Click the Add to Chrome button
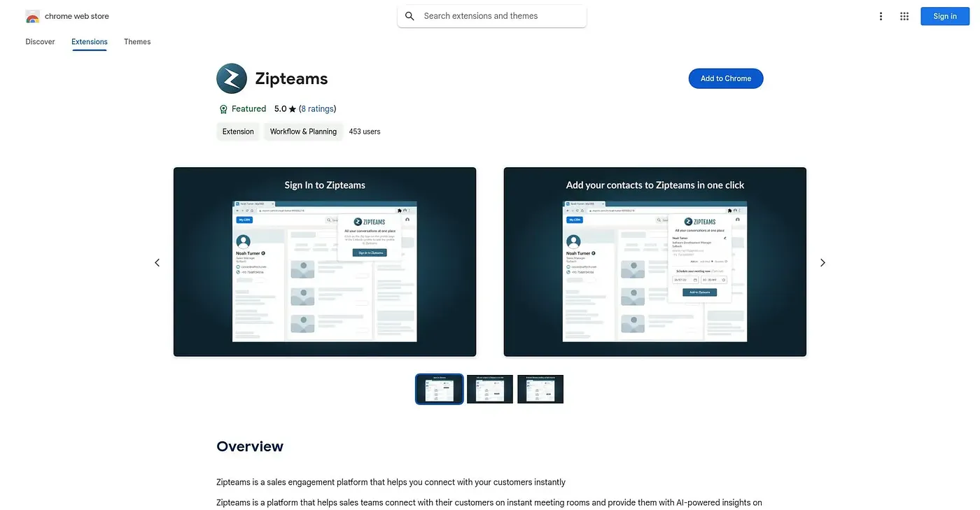This screenshot has height=510, width=980. click(726, 78)
